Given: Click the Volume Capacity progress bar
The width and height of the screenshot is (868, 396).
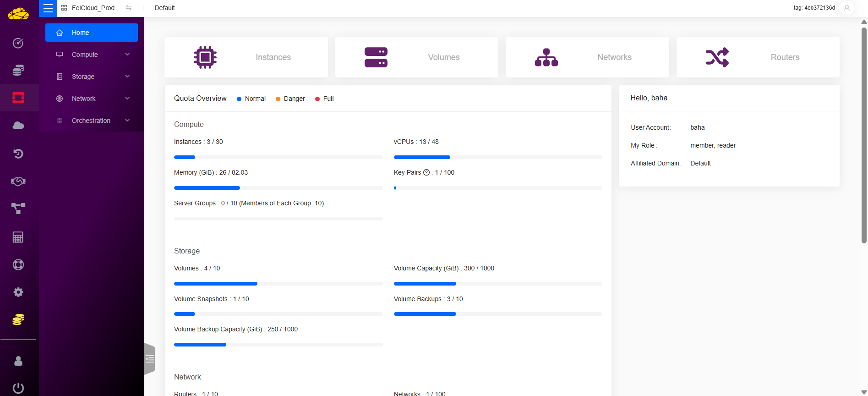Looking at the screenshot, I should coord(498,284).
